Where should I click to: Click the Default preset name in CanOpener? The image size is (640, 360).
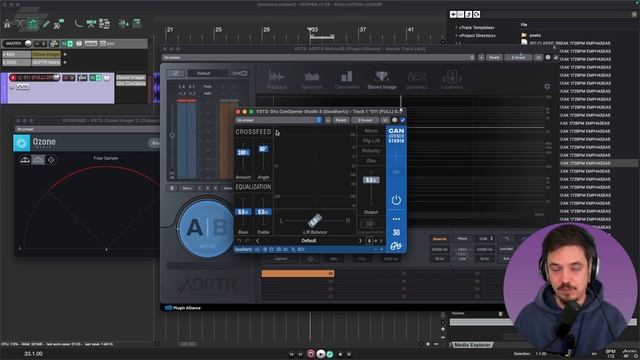coord(309,241)
